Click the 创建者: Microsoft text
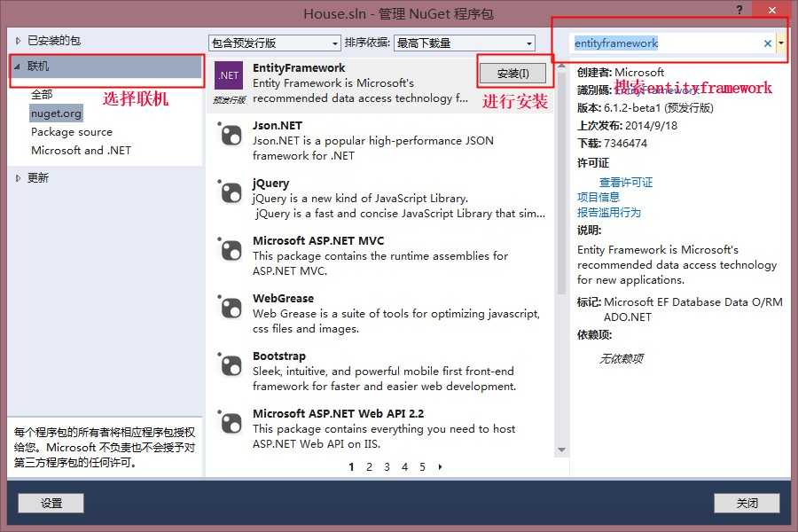 tap(621, 73)
